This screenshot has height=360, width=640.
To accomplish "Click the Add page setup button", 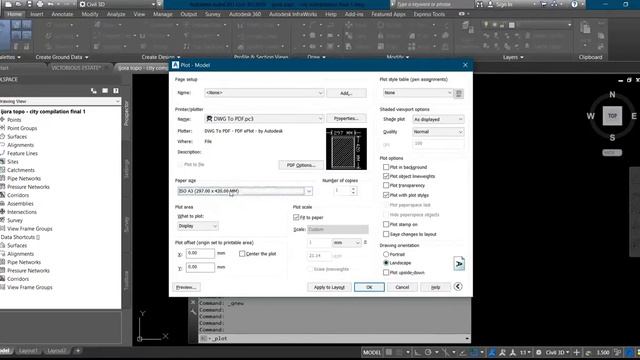I will point(346,93).
